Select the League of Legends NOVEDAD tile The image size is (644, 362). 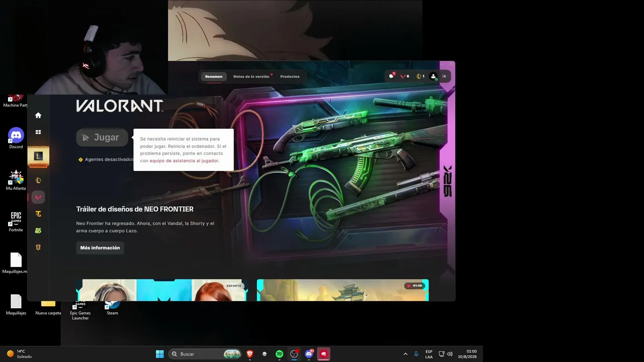point(38,157)
